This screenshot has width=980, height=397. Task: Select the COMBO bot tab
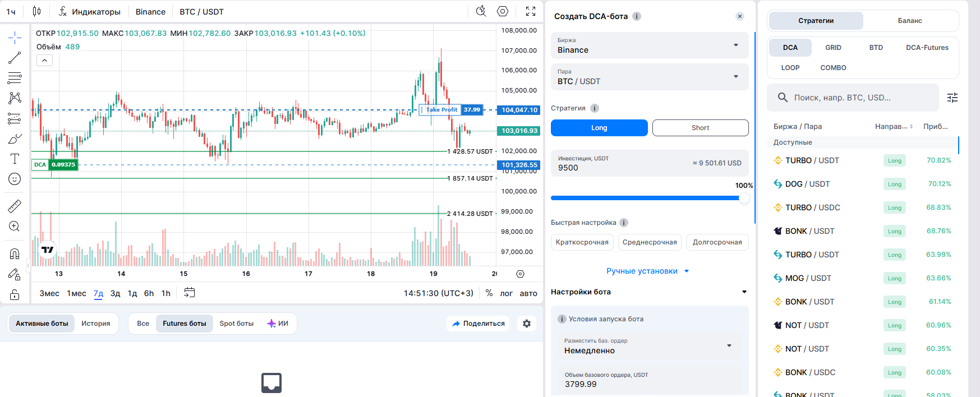(833, 68)
